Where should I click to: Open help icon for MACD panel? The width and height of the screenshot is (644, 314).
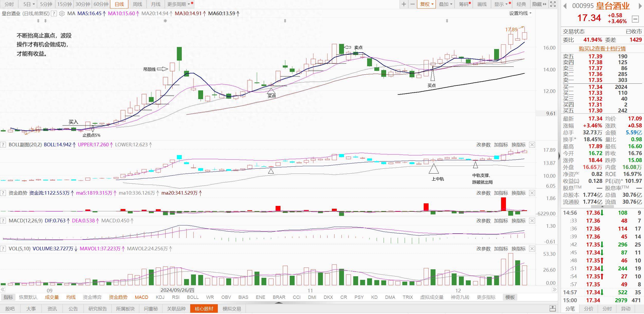tap(3, 221)
